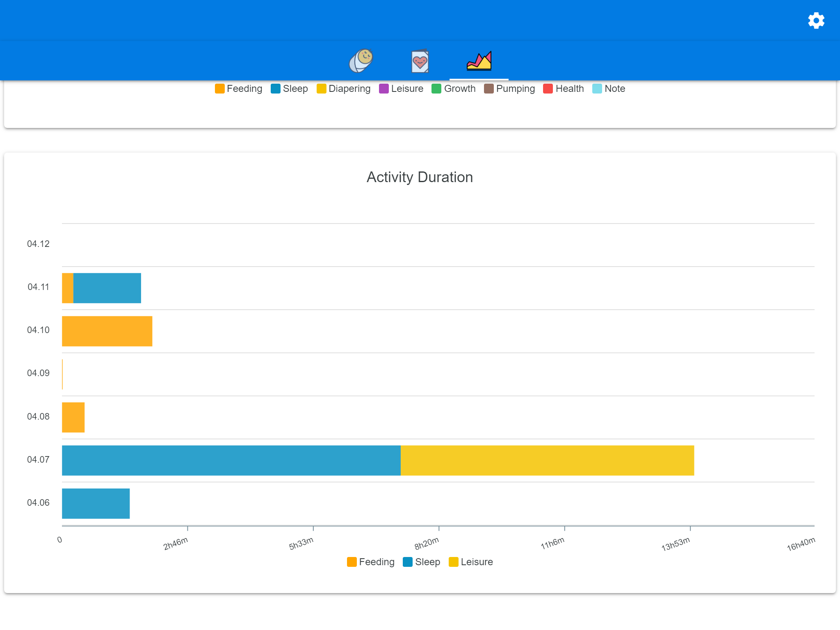This screenshot has width=840, height=630.
Task: Toggle Note series in legend
Action: (609, 89)
